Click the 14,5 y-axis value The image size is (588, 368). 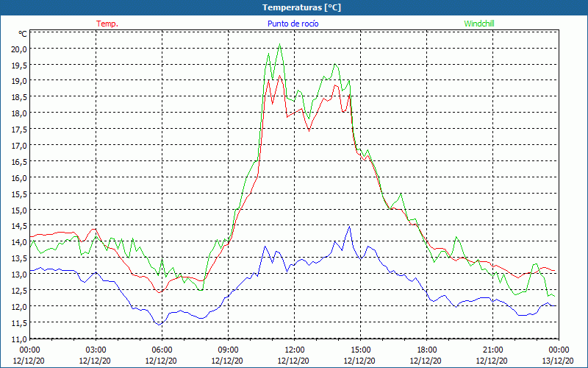click(20, 226)
